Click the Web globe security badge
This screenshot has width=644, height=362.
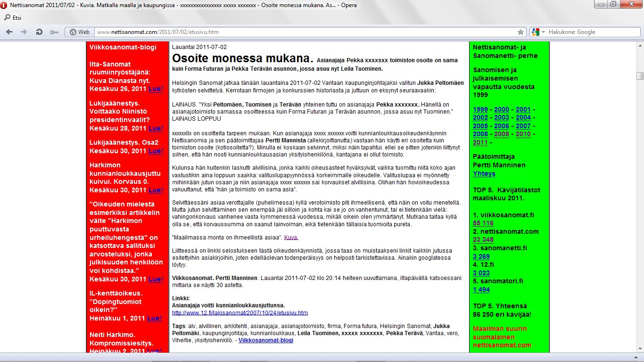pos(79,32)
